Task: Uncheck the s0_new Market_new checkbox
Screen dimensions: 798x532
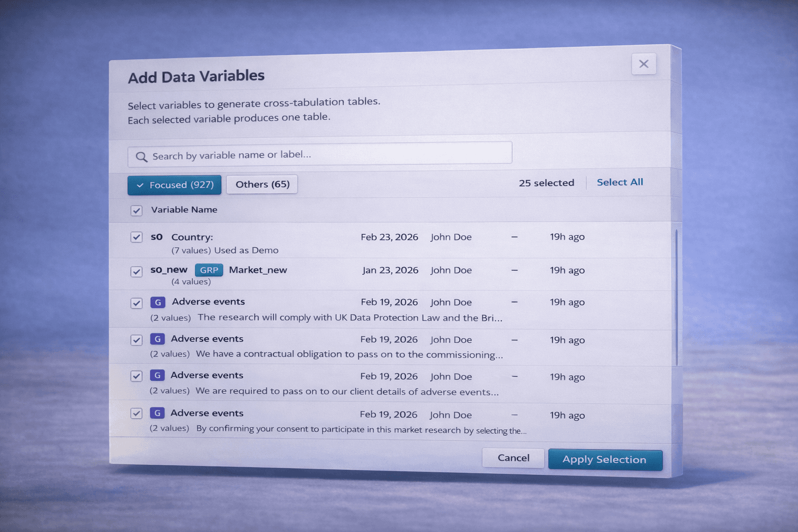Action: pos(137,272)
